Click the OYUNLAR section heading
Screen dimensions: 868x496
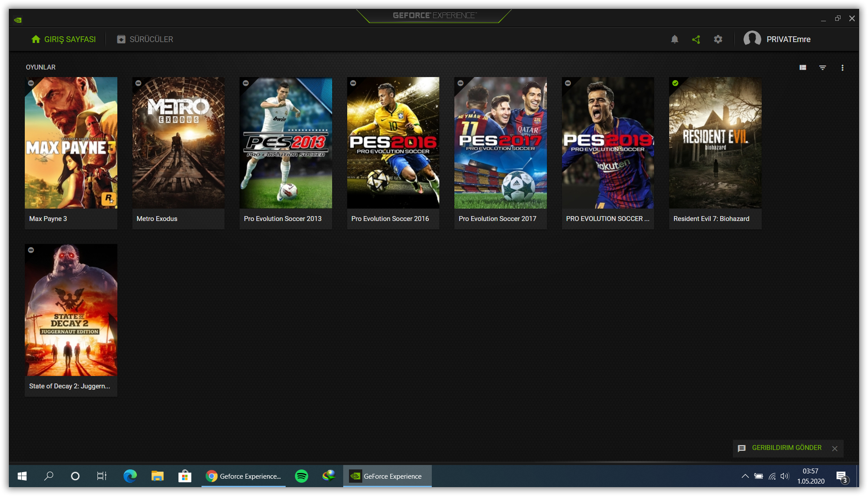[x=41, y=67]
